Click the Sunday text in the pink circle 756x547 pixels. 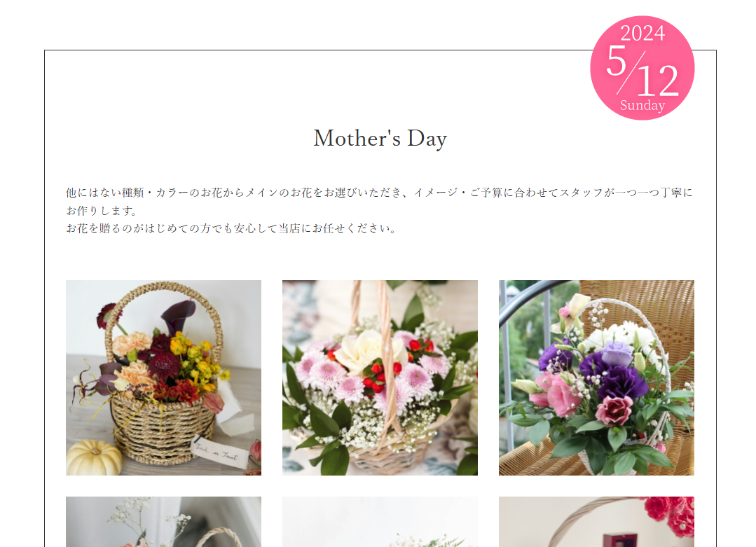pos(642,105)
